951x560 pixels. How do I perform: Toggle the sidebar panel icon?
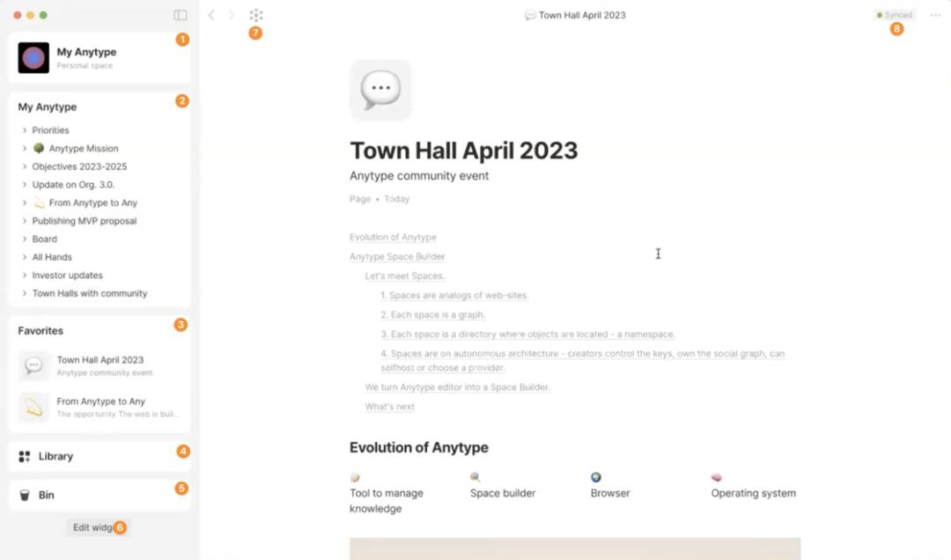tap(181, 15)
